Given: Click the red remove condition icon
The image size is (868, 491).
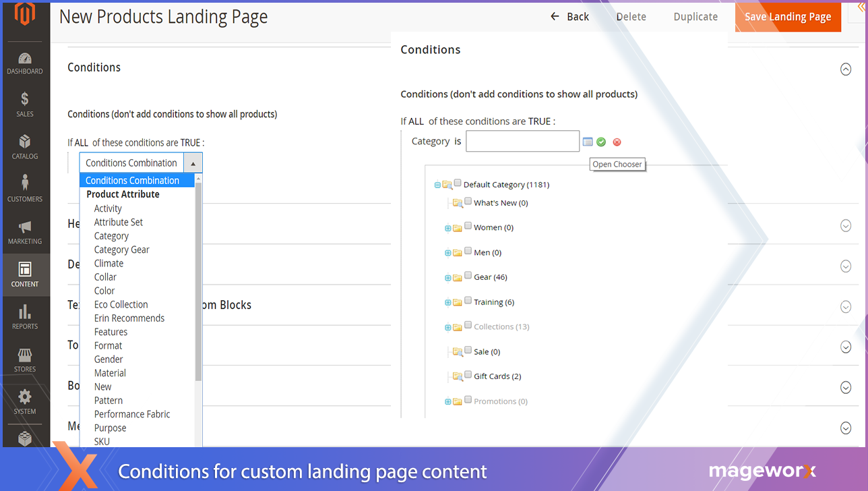Looking at the screenshot, I should click(x=617, y=142).
